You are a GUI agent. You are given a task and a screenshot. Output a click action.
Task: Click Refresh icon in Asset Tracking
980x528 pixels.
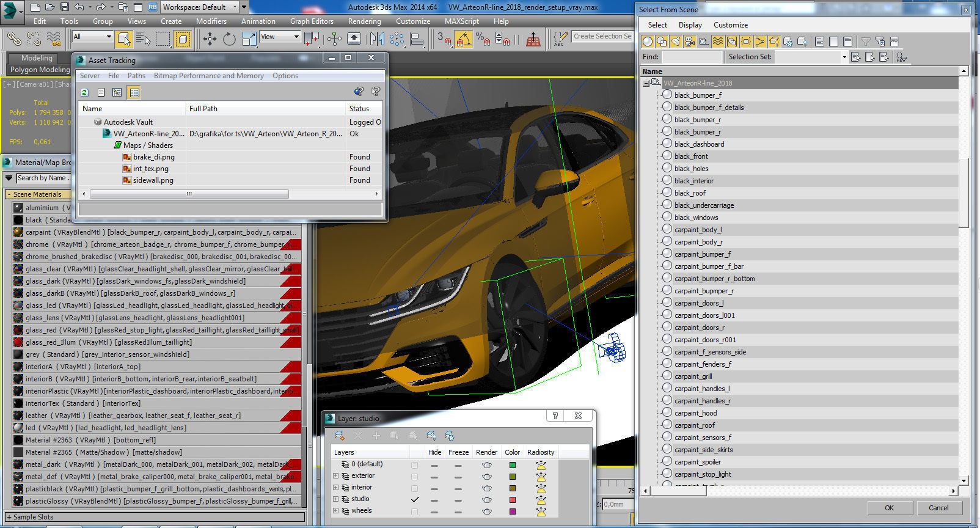click(85, 92)
